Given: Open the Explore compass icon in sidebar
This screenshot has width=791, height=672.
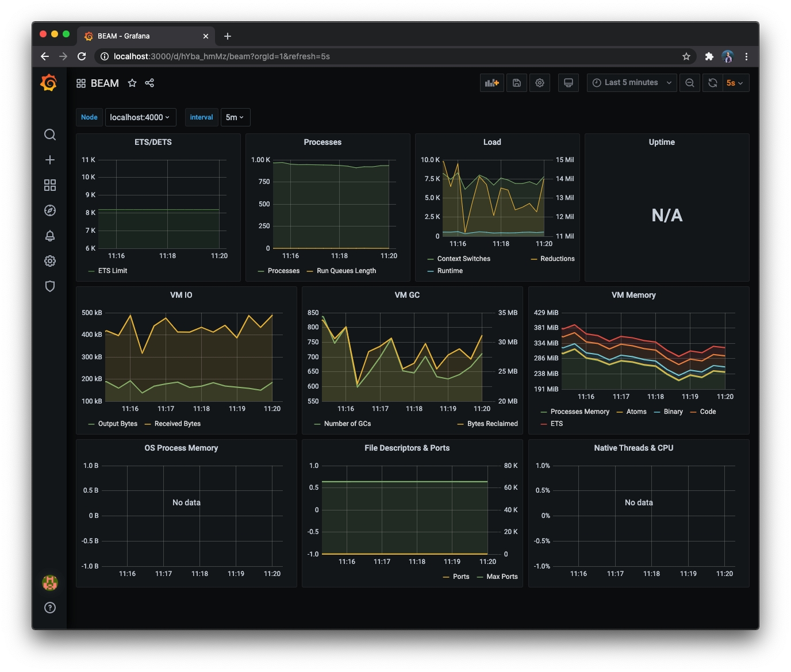Looking at the screenshot, I should 50,210.
